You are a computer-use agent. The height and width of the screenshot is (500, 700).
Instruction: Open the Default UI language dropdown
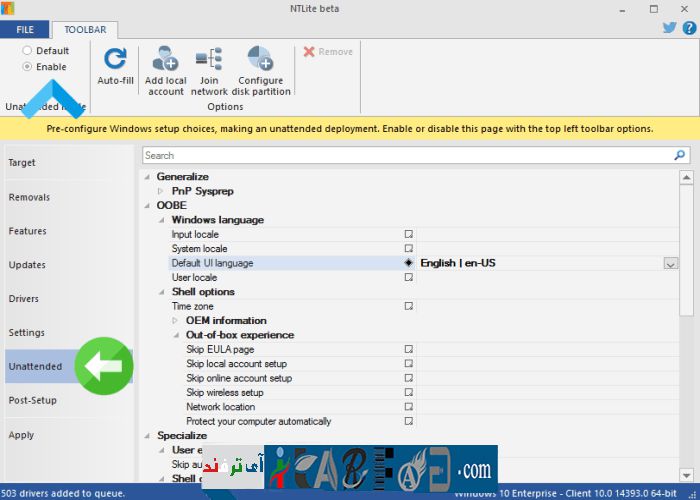point(671,264)
